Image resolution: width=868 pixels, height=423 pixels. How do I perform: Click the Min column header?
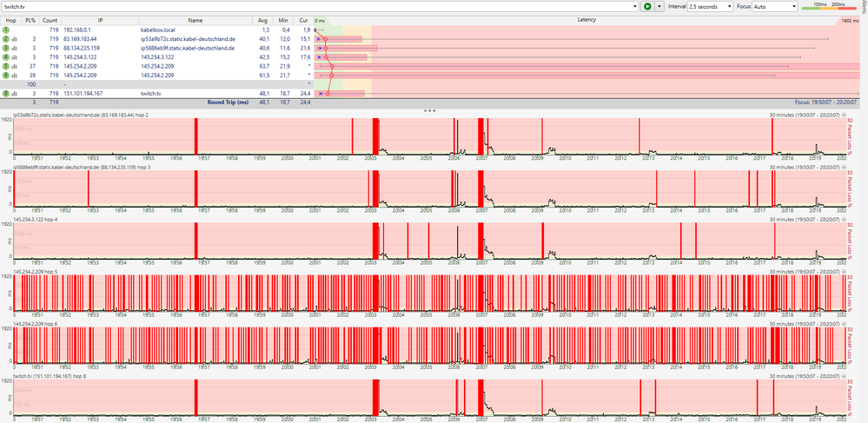pos(282,20)
